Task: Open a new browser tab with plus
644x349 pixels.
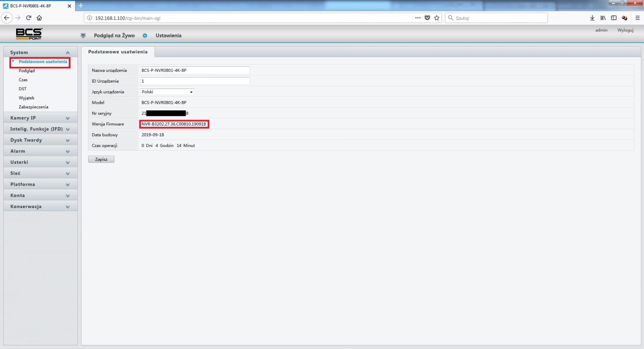Action: [80, 6]
